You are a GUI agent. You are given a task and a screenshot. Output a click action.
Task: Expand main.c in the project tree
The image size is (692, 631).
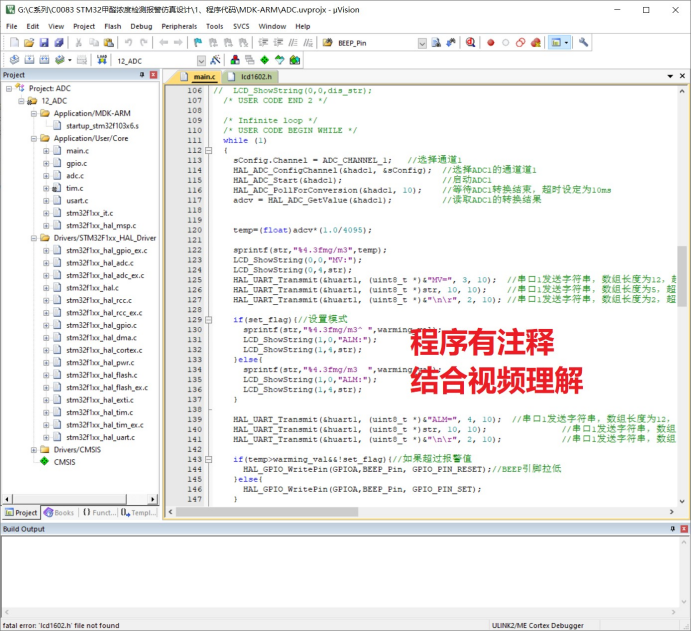coord(46,151)
